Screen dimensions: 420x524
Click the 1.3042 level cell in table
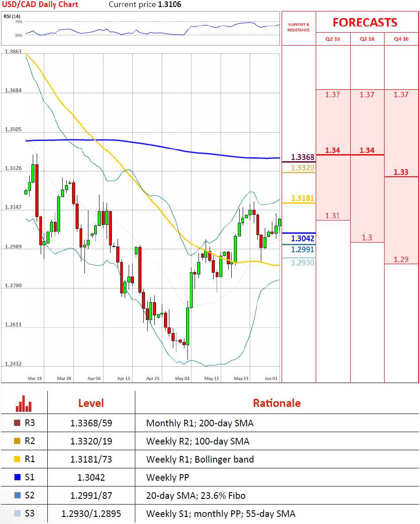(91, 477)
